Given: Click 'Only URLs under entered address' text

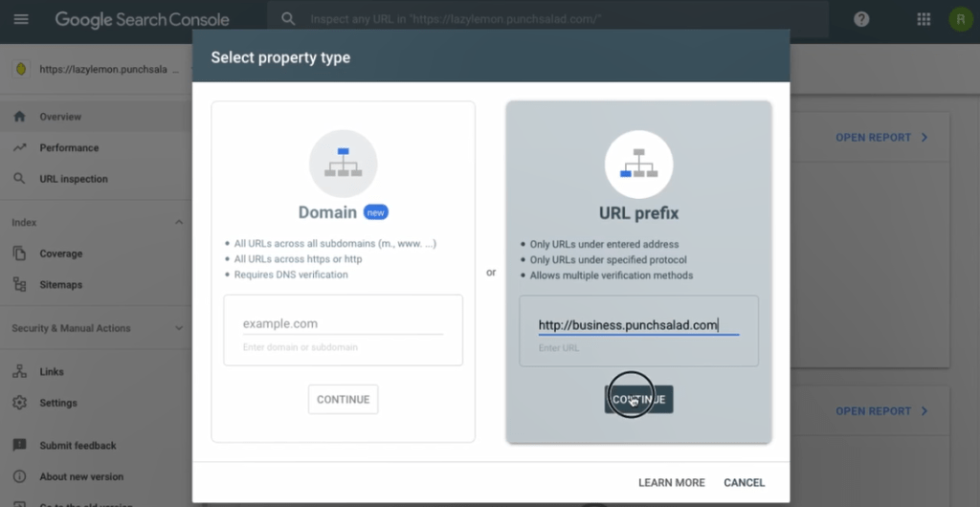Looking at the screenshot, I should (x=605, y=244).
